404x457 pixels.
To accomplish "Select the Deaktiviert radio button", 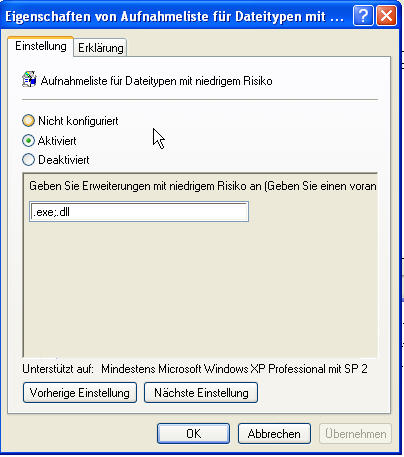I will click(x=28, y=160).
